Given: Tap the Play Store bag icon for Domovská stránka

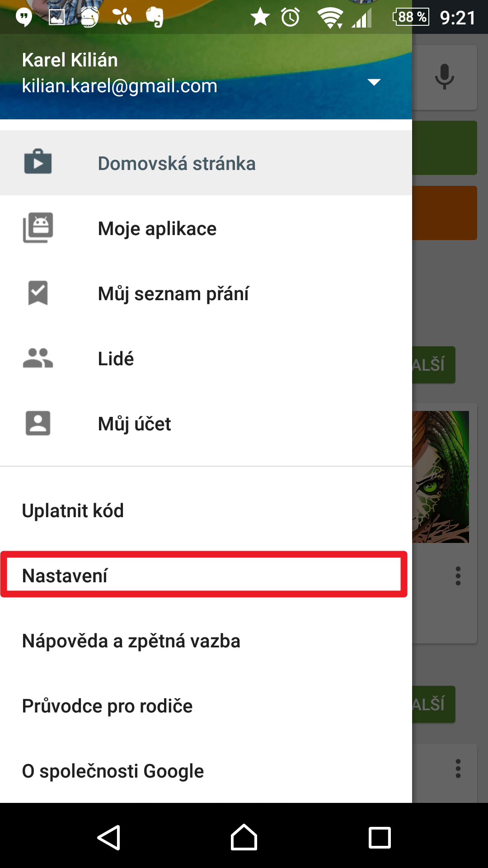Looking at the screenshot, I should tap(38, 162).
